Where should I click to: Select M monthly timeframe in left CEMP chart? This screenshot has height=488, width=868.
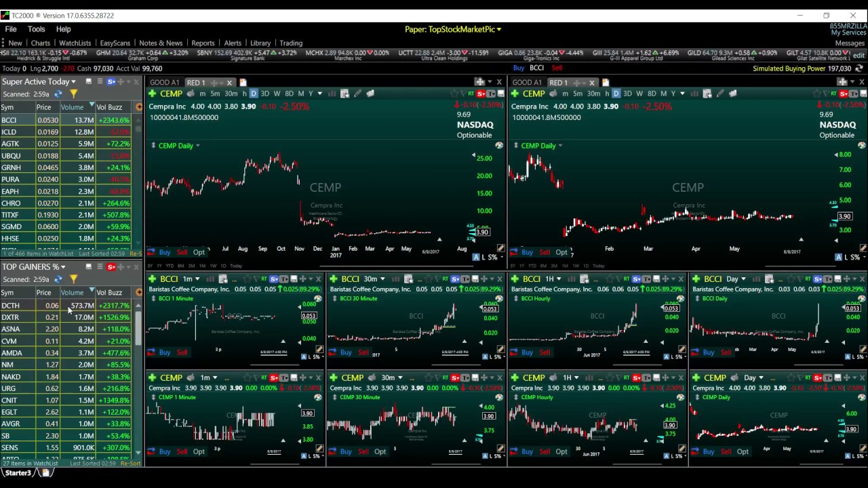click(x=302, y=94)
